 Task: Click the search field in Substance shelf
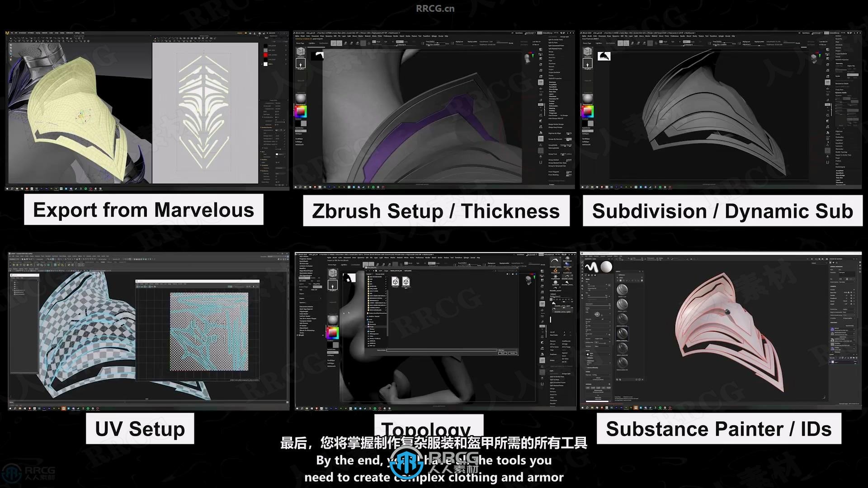coord(630,277)
